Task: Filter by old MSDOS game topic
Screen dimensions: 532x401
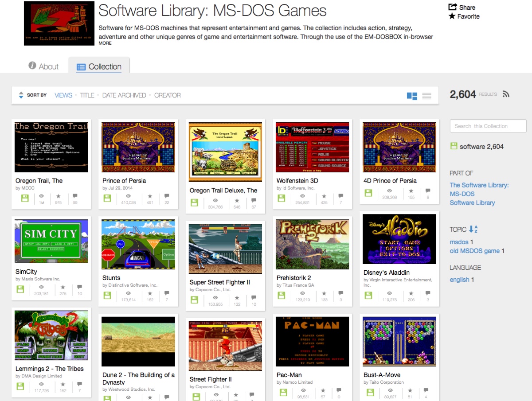Action: click(x=475, y=251)
